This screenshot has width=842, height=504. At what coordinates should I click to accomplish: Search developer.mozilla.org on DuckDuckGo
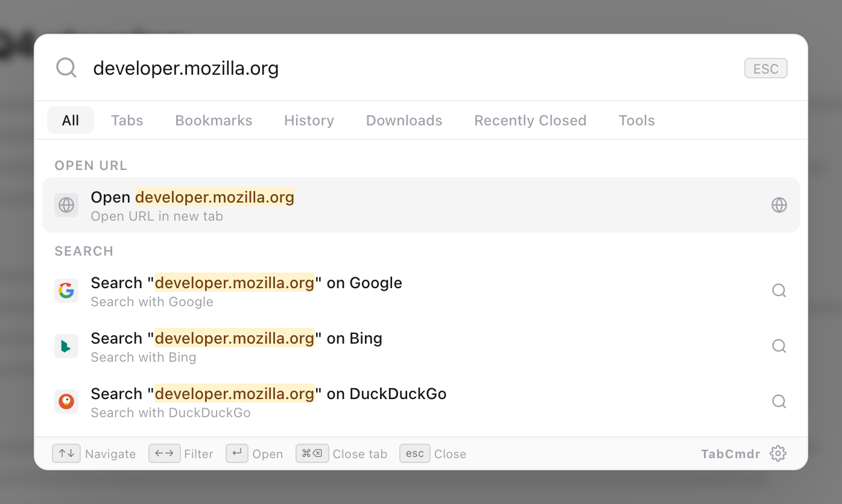(421, 402)
